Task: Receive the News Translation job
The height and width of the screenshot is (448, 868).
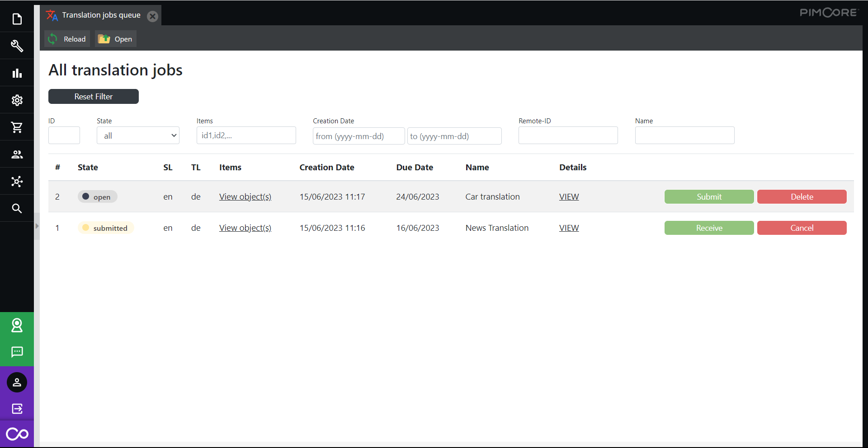Action: point(709,228)
